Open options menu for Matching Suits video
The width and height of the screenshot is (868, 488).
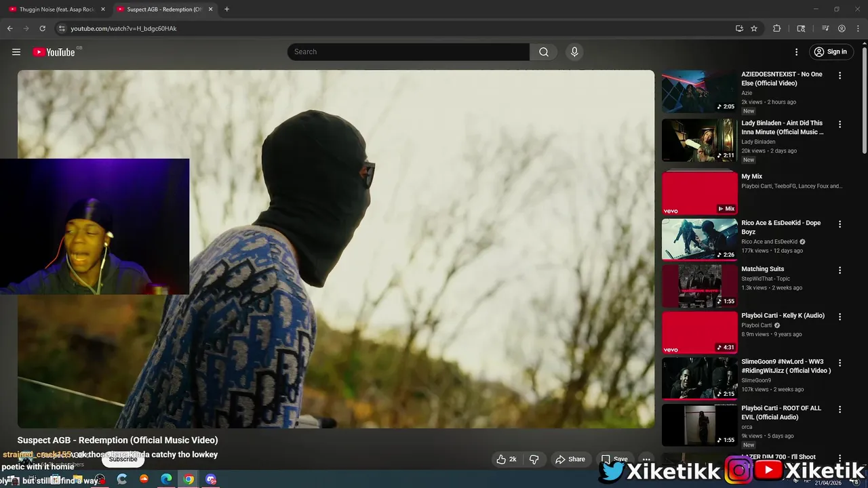[x=840, y=270]
